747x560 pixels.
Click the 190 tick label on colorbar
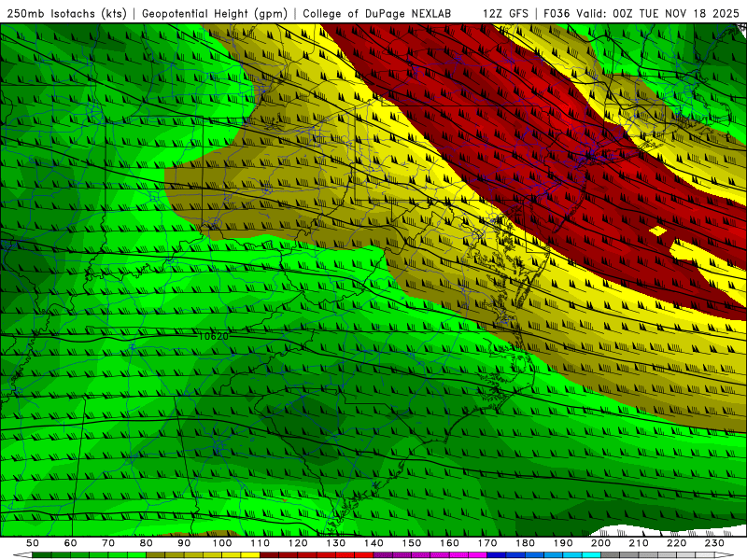click(x=563, y=543)
